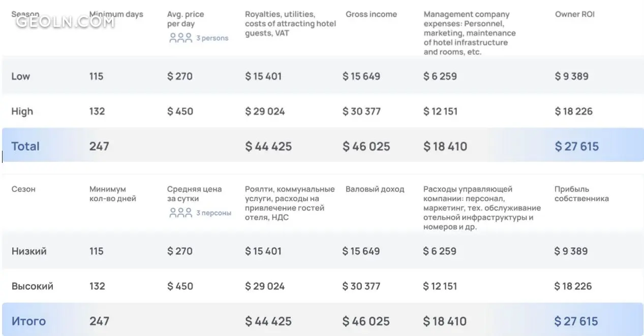Select the "Высокий" season row label
Screen dimensions: 644x336
click(33, 286)
